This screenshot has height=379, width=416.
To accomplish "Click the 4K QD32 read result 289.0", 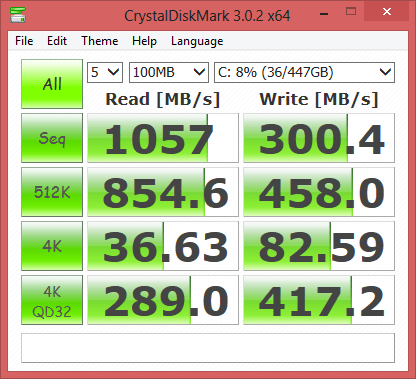I will (163, 300).
